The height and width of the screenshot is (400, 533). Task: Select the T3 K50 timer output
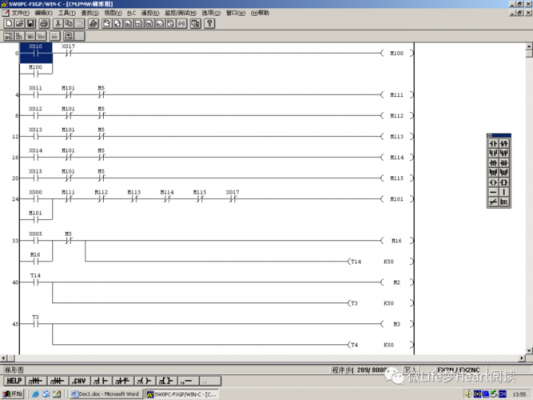click(380, 303)
